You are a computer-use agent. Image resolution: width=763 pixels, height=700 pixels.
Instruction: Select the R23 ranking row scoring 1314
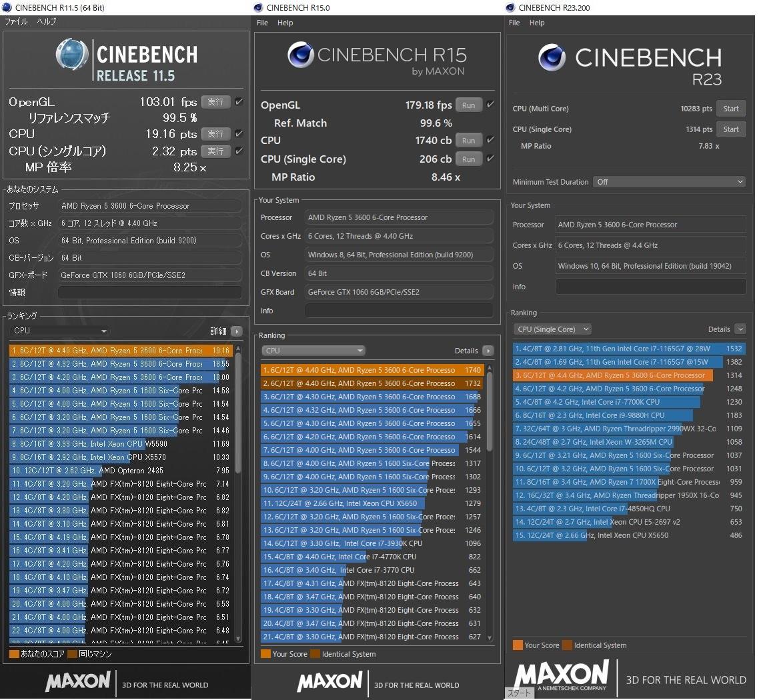point(629,375)
